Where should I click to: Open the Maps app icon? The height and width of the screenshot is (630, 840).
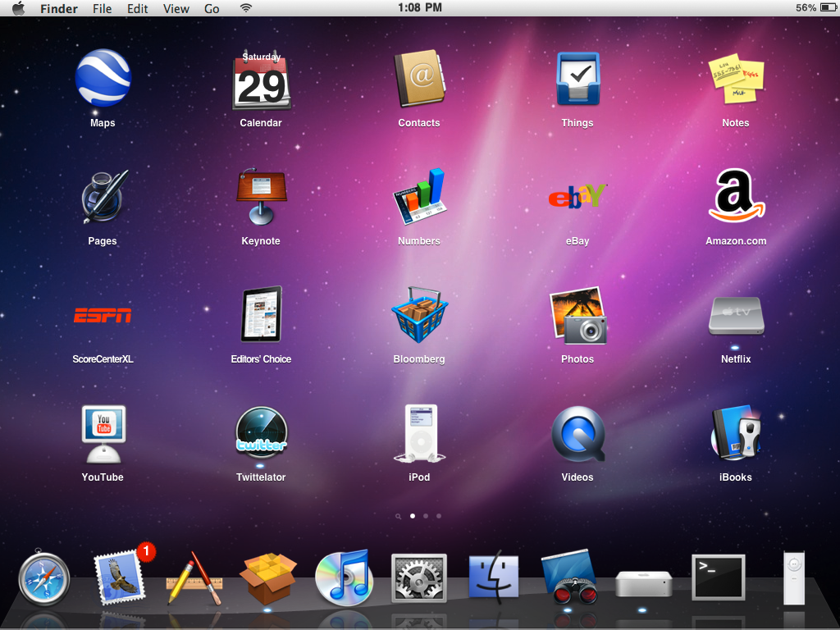coord(103,78)
